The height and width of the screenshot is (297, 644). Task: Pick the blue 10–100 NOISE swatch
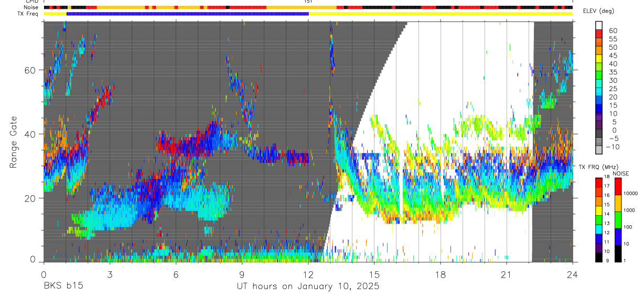pos(617,236)
